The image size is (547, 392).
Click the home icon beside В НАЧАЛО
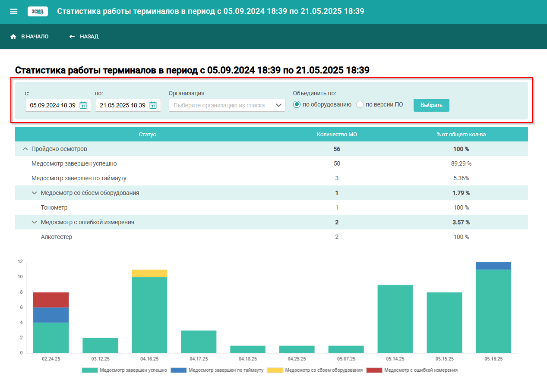13,37
